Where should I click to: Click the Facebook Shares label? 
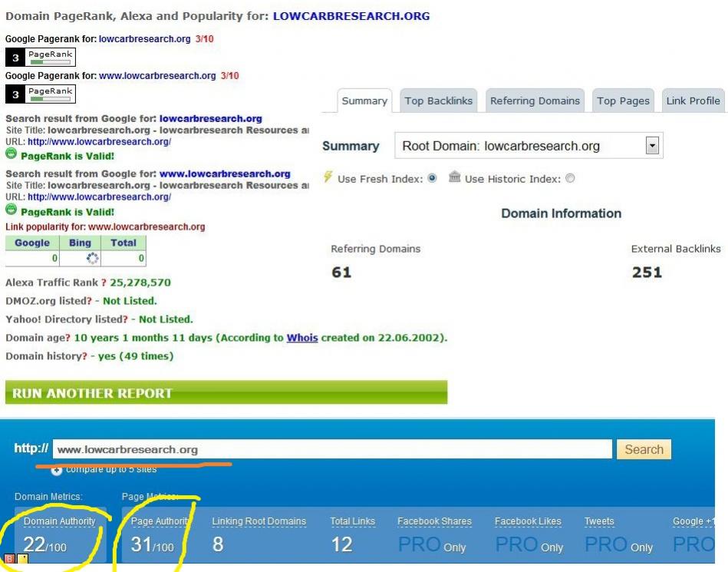[434, 521]
